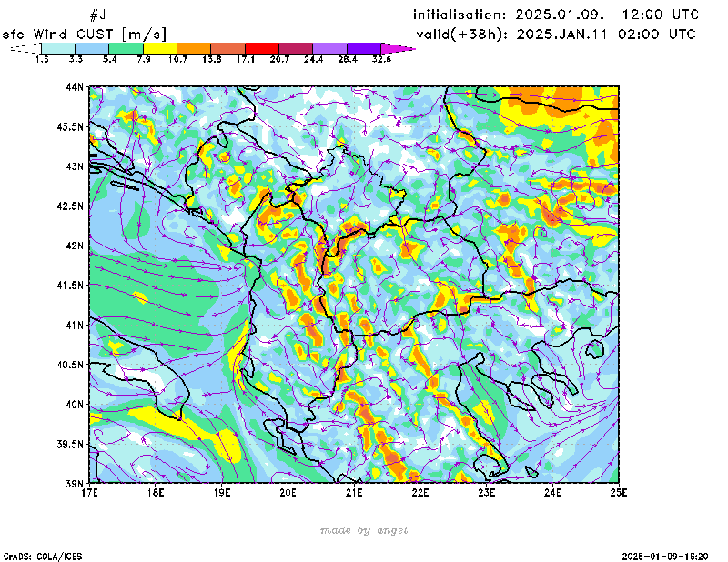Click the 25E longitude axis label

click(619, 493)
